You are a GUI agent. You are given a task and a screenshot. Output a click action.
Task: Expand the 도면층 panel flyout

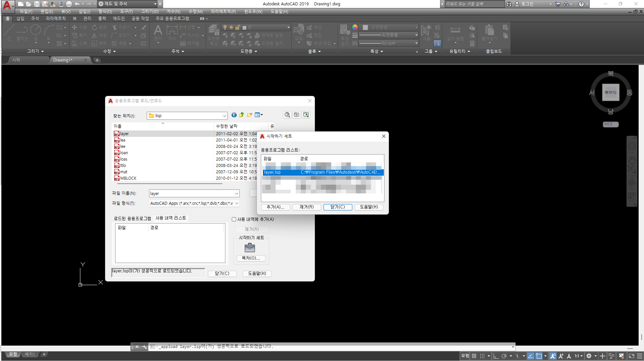click(248, 51)
